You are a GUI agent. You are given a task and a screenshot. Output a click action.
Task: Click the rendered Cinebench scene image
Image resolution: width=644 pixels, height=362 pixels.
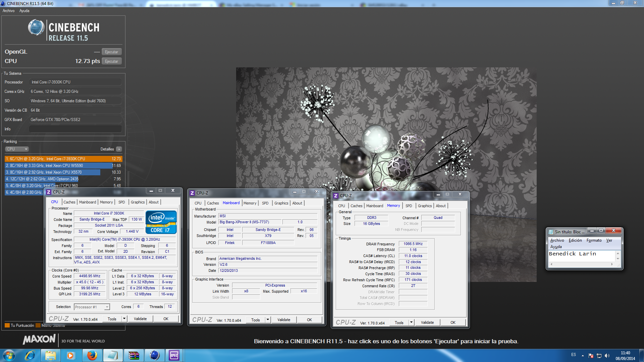coord(386,174)
